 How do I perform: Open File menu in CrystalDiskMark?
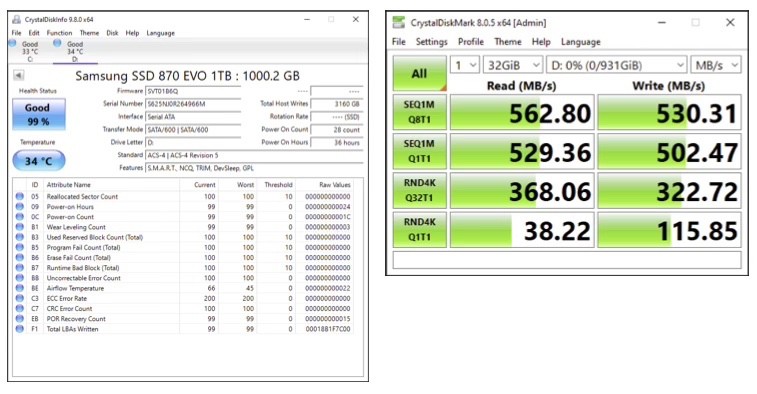(x=399, y=42)
